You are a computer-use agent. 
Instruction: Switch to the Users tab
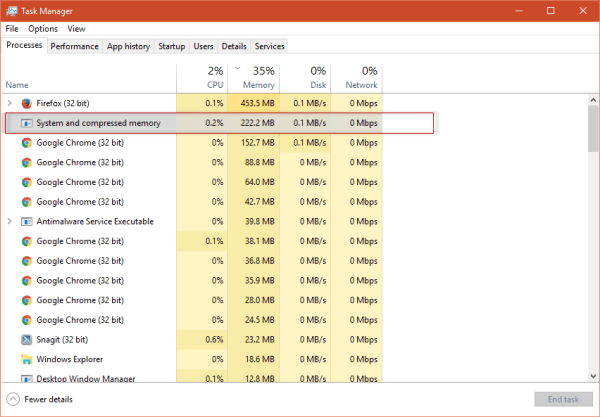pyautogui.click(x=203, y=46)
